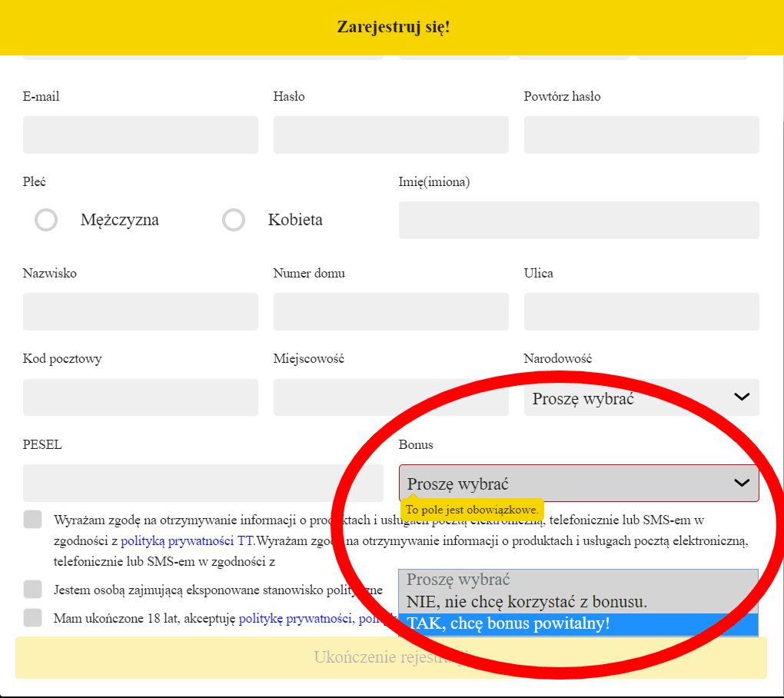
Task: Open the Bonus dropdown
Action: (x=579, y=483)
